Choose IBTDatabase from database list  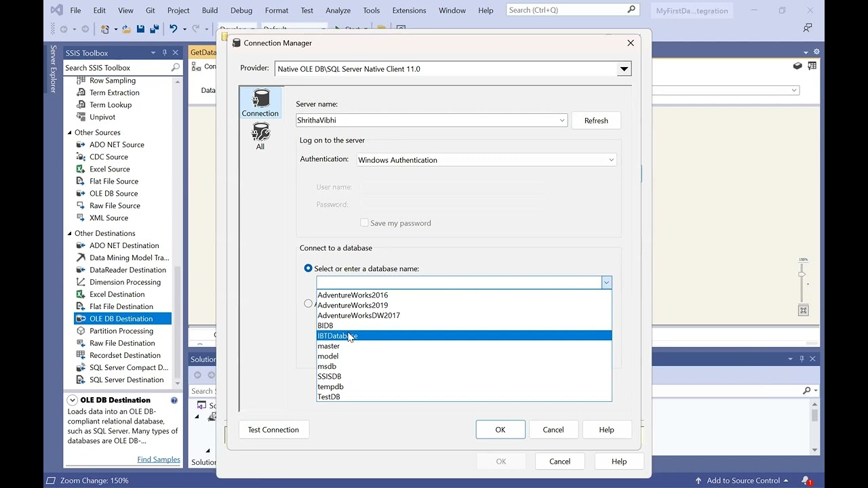tap(464, 336)
